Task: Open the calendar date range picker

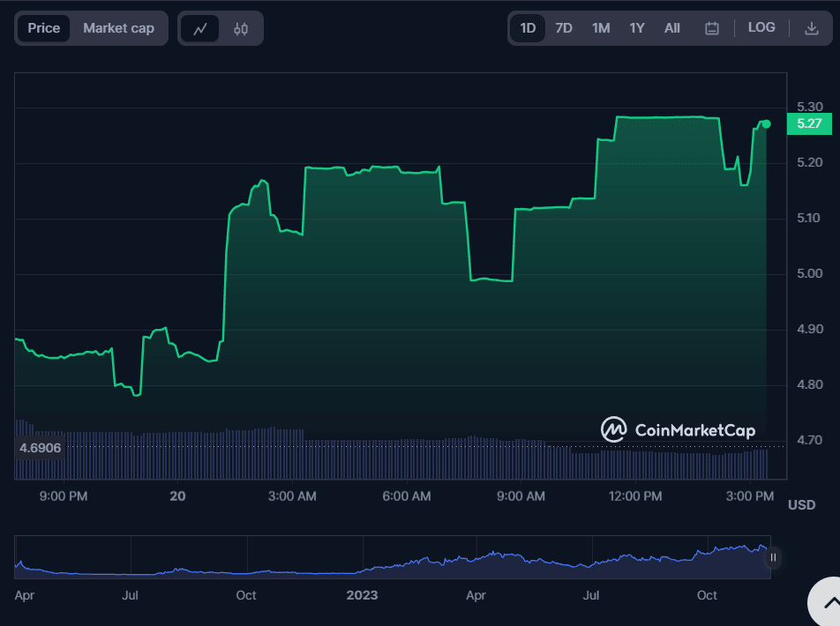Action: point(712,28)
